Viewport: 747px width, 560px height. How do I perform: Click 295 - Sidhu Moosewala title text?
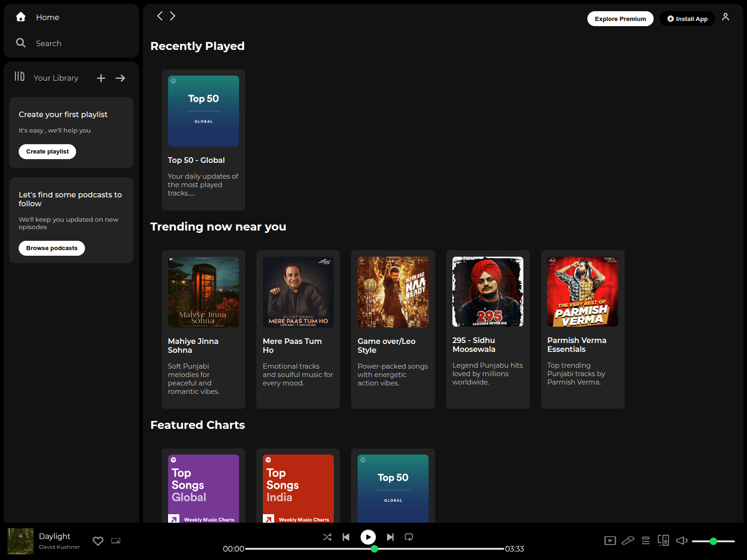pos(474,345)
